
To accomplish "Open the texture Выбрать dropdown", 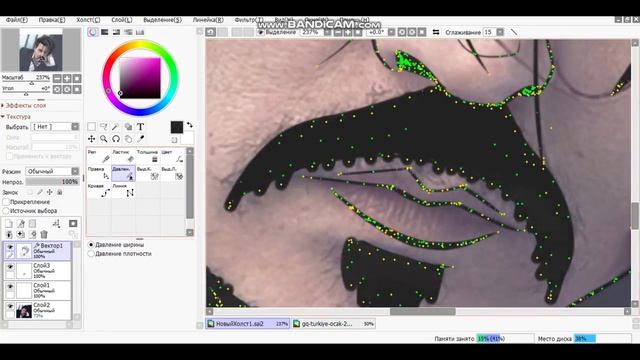I will (x=55, y=127).
